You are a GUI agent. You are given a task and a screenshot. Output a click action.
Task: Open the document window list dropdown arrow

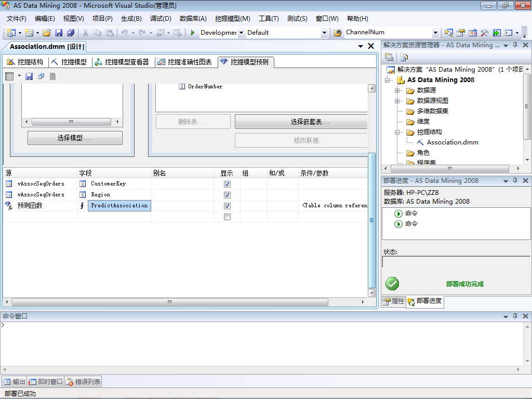click(361, 46)
